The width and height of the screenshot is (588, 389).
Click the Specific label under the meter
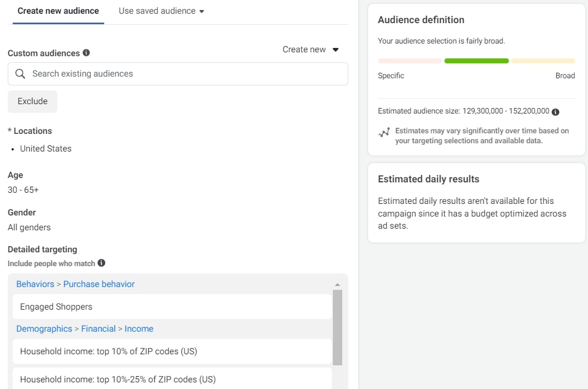pos(391,76)
